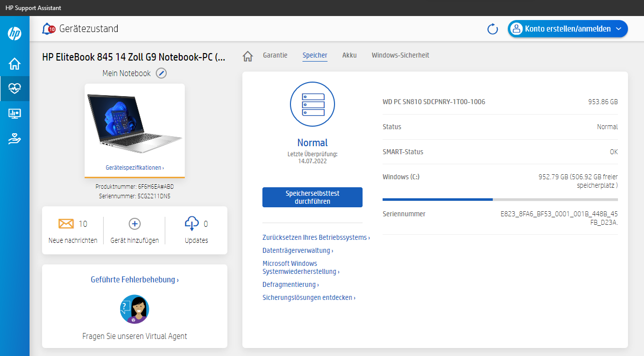Click the Fragen Sie unseren Virtual Agent text
Viewport: 644px width, 356px height.
click(135, 336)
